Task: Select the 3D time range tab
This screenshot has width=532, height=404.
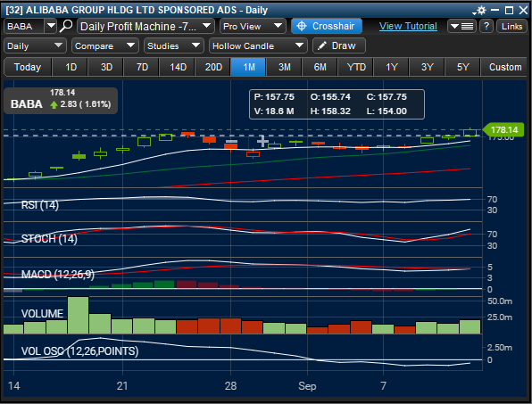Action: pyautogui.click(x=106, y=67)
